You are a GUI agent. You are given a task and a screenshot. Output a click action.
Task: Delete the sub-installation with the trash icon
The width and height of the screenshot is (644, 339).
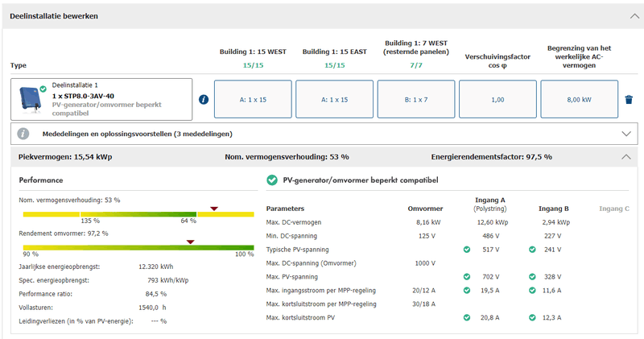(629, 100)
